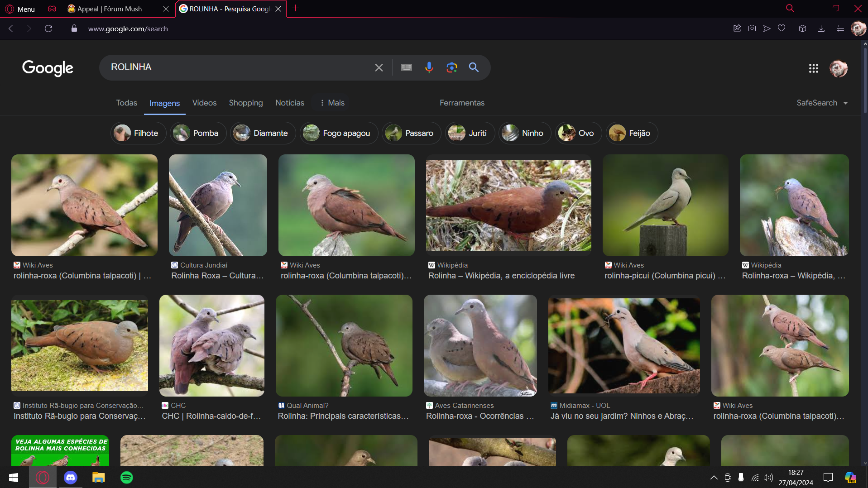This screenshot has height=488, width=868.
Task: Open Wikipédia Rolinha enciclopédia livre image
Action: [508, 205]
